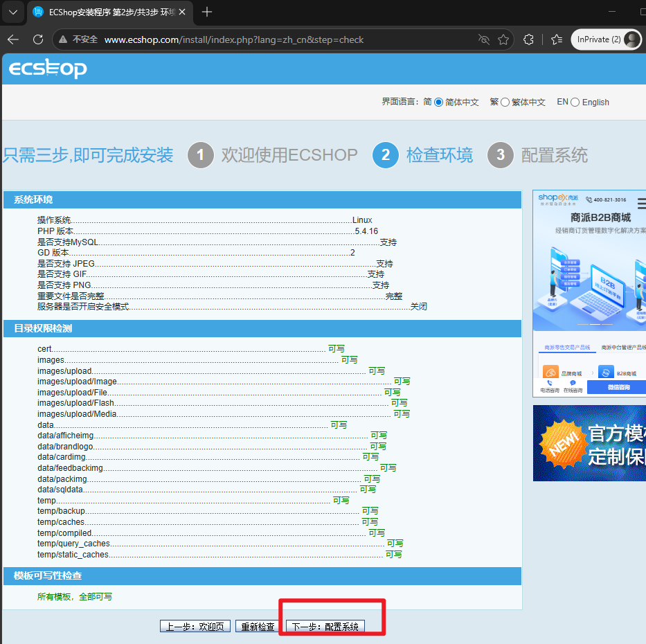The height and width of the screenshot is (644, 646).
Task: Open a new tab with the plus icon
Action: coord(207,12)
